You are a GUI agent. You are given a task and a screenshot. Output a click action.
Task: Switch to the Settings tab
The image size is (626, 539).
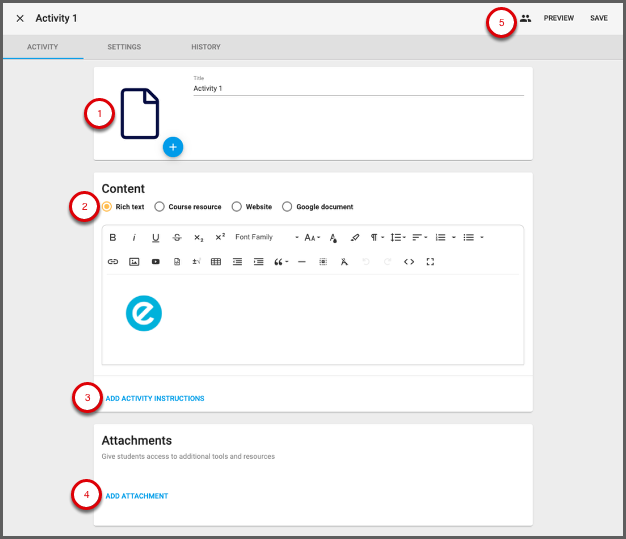124,47
